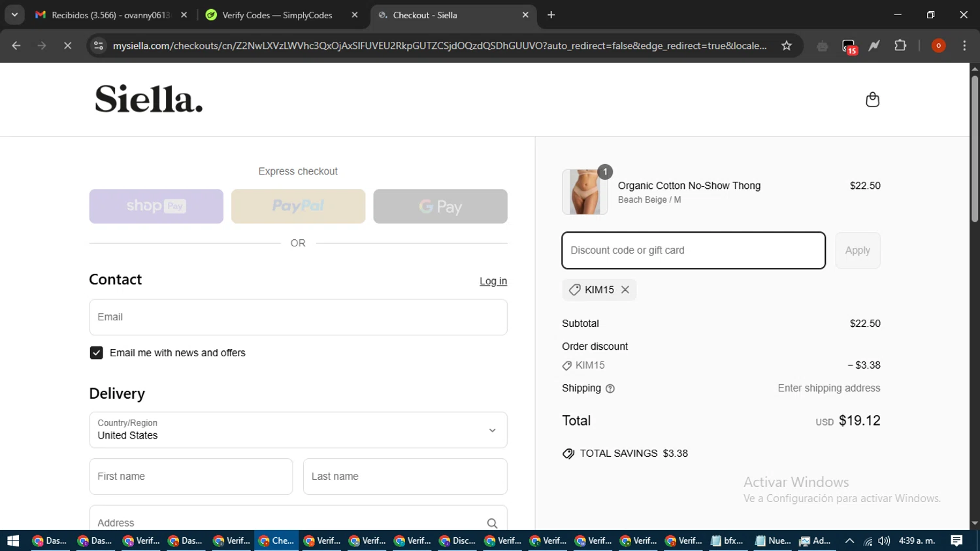Open the Nue... Notepad taskbar window
The height and width of the screenshot is (551, 980).
point(772,541)
